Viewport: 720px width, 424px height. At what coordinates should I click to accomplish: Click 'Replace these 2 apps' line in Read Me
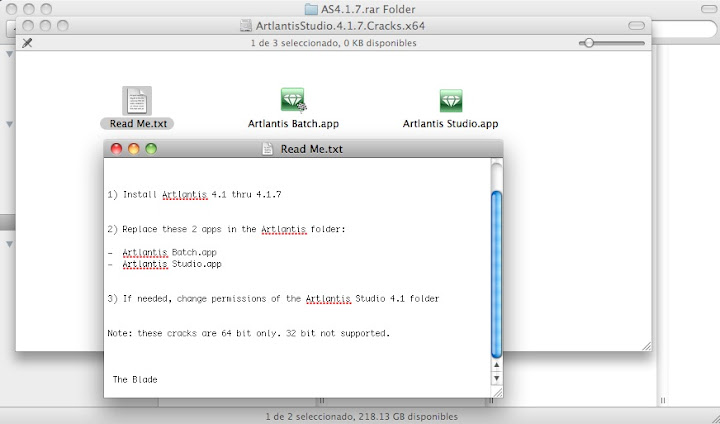click(226, 229)
